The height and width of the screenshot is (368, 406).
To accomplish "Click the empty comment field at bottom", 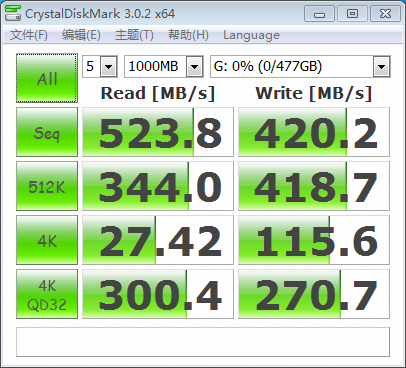I will pos(203,342).
